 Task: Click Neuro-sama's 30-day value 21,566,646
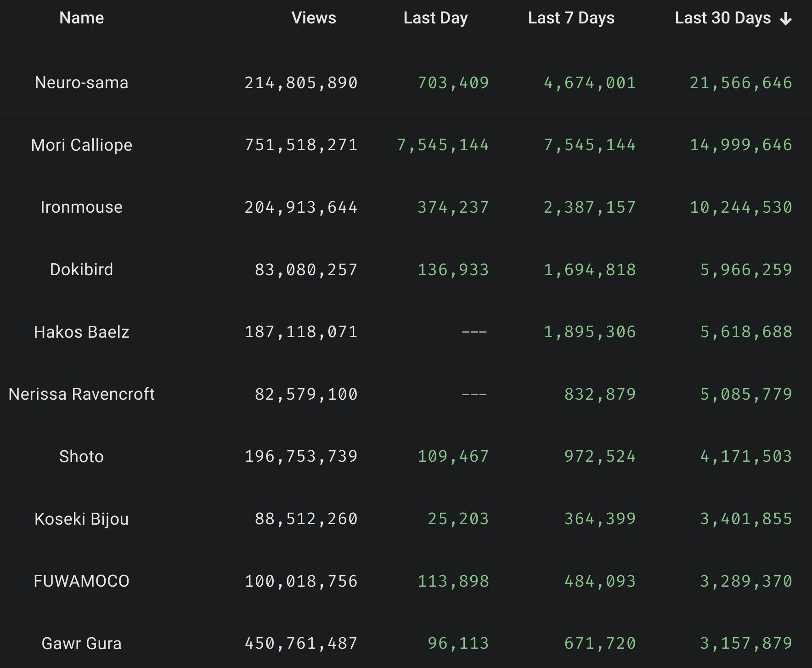click(741, 83)
